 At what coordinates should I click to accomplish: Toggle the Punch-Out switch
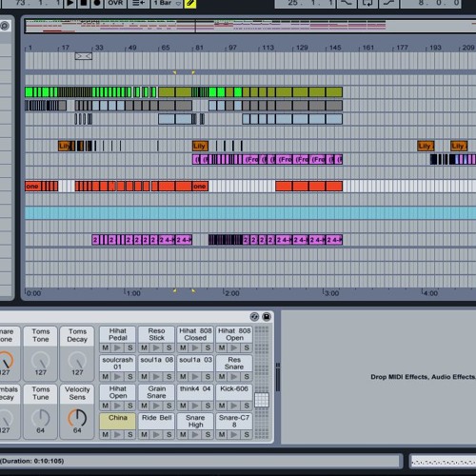[x=388, y=3]
